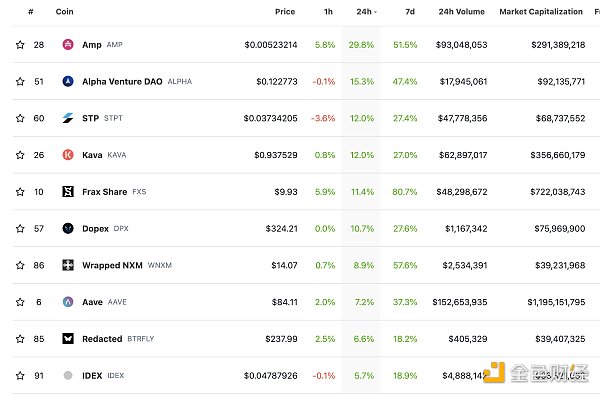Viewport: 600px width, 394px height.
Task: Click the Wrapped NXM logo icon
Action: 68,265
